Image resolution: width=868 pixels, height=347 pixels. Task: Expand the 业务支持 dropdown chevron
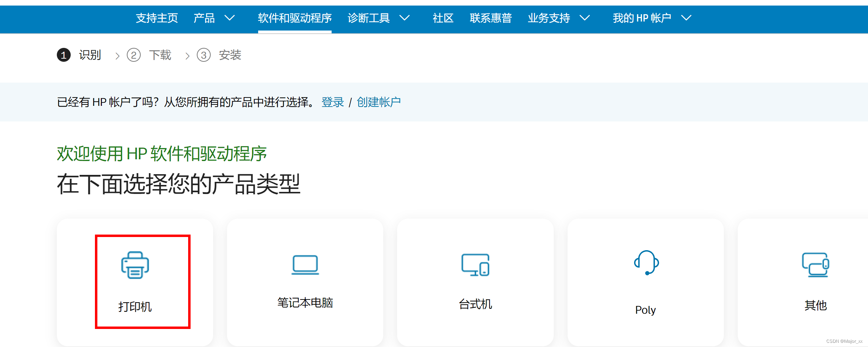click(x=585, y=18)
